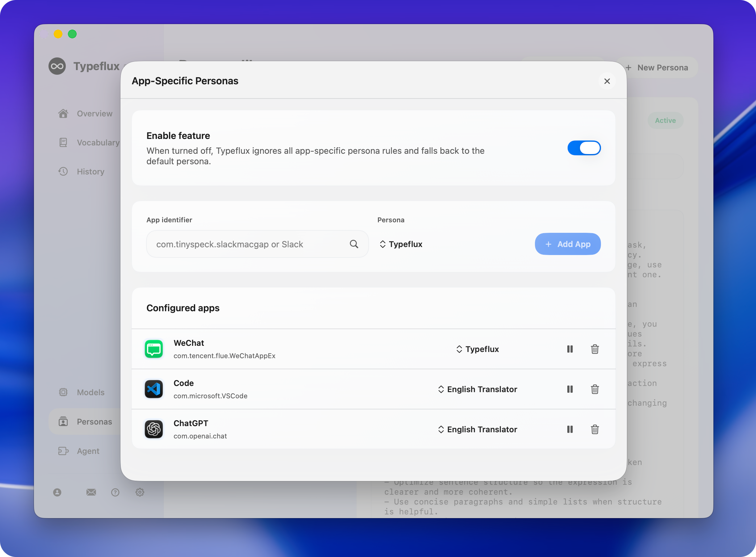Click the account profile icon
This screenshot has height=557, width=756.
(57, 492)
